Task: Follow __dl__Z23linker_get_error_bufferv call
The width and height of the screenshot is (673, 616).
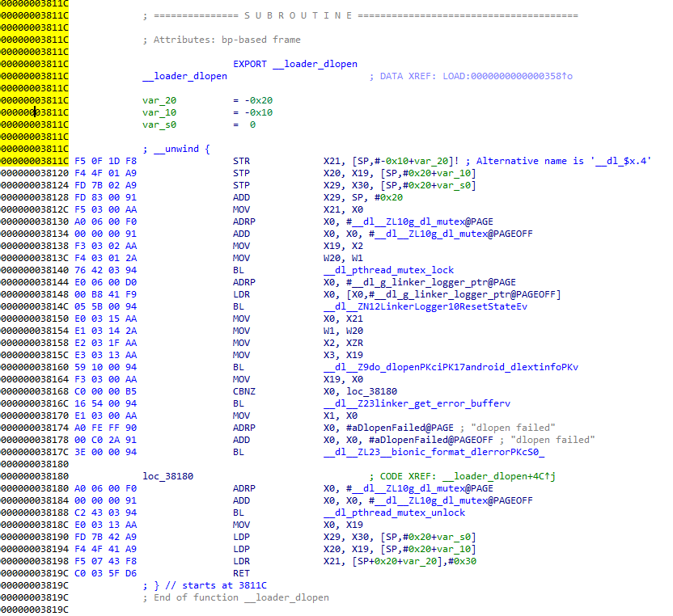Action: coord(417,403)
